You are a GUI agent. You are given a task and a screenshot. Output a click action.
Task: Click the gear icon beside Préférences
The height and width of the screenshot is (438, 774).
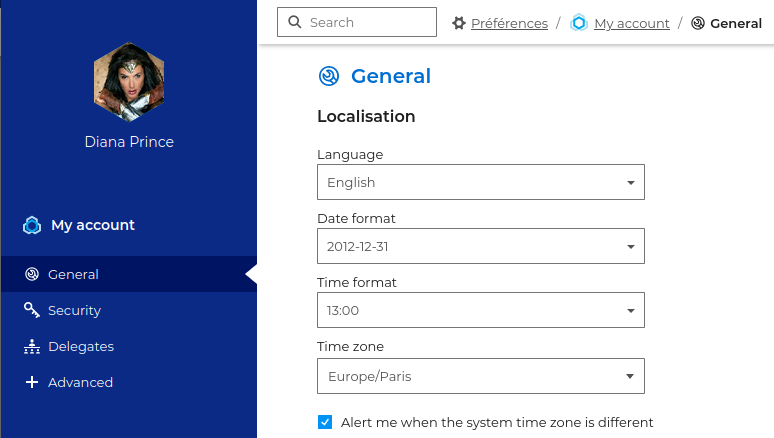tap(459, 23)
